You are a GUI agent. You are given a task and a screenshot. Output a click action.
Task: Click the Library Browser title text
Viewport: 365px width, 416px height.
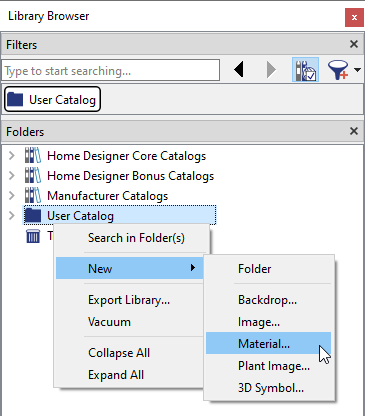click(x=49, y=16)
